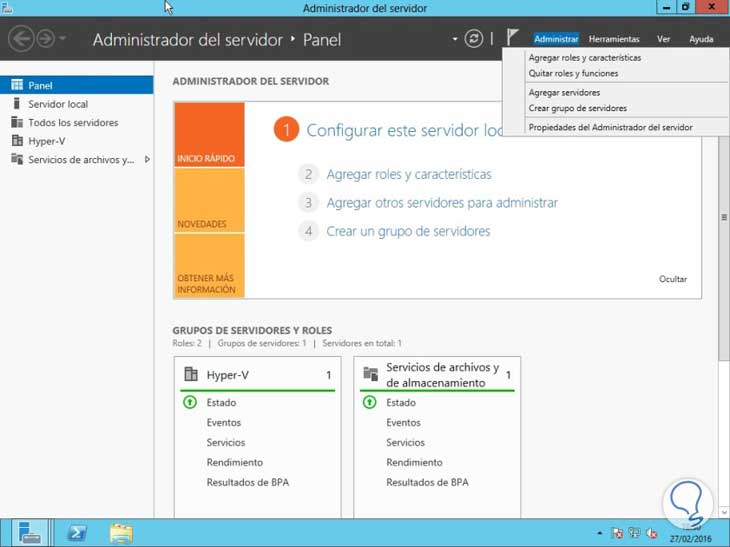Choose Agregar roles y características menu entry
The image size is (730, 547).
click(x=585, y=58)
